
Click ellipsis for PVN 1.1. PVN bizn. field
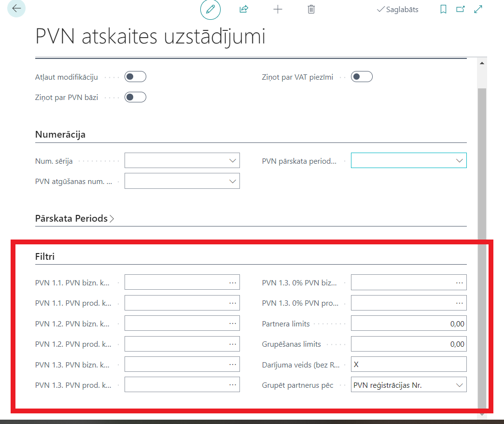233,283
